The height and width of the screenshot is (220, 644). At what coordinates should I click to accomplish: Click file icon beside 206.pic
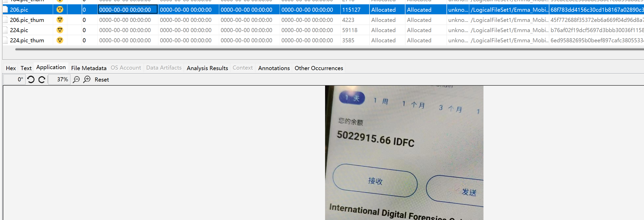(5, 10)
